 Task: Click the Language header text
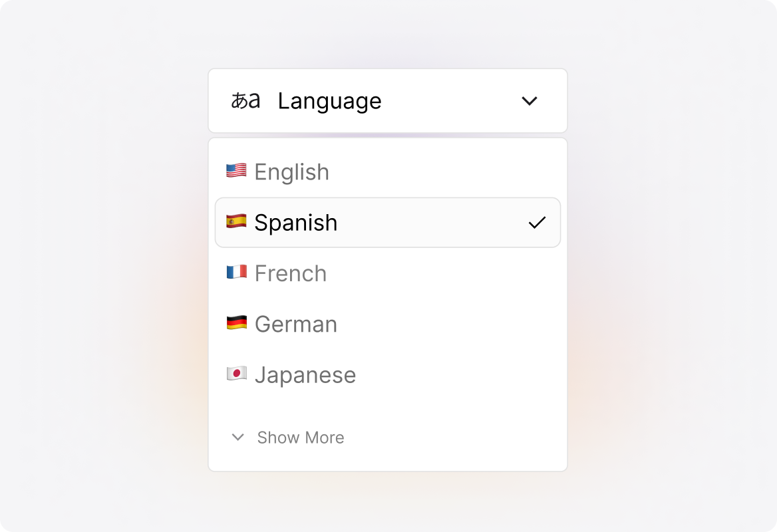point(329,100)
